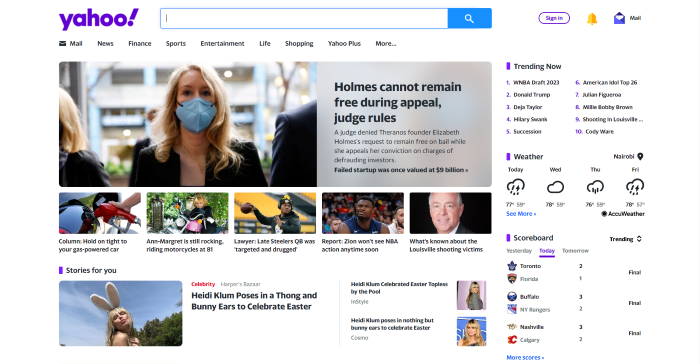
Task: Open Entertainment in navigation bar
Action: click(222, 43)
